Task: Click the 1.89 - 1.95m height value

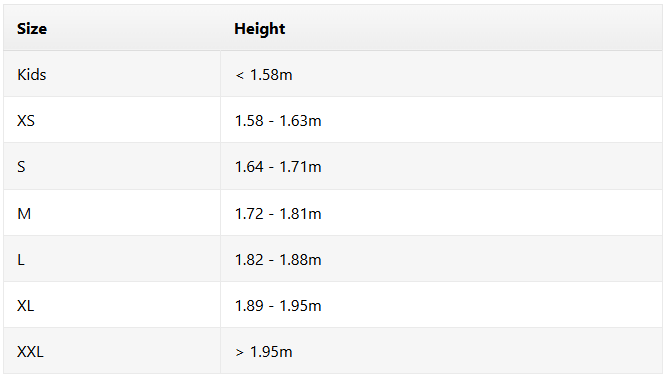Action: [278, 305]
